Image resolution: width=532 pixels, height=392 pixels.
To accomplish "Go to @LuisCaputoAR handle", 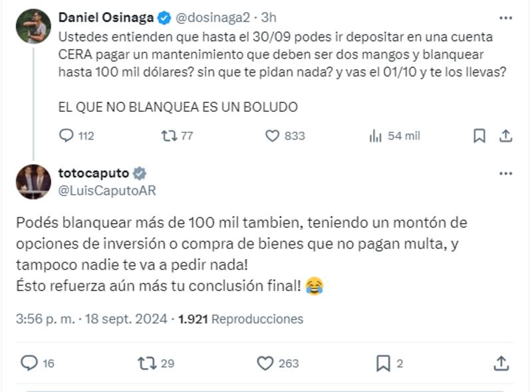I will [107, 191].
